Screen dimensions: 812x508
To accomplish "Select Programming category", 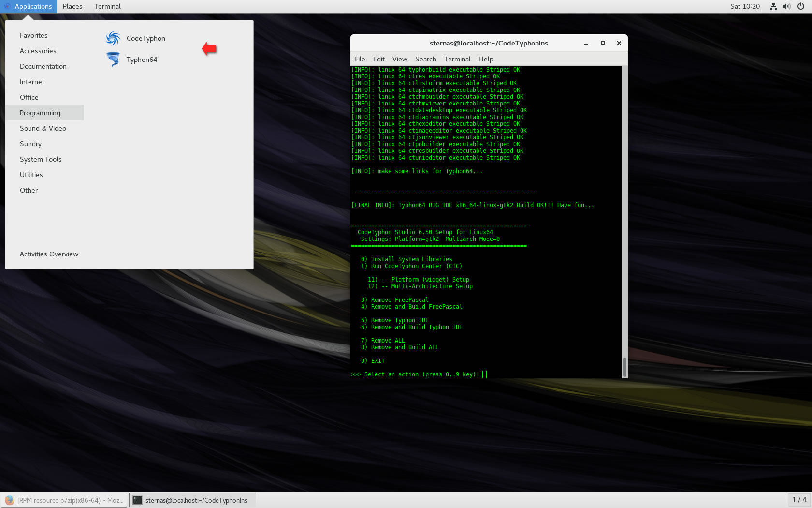I will pyautogui.click(x=44, y=113).
